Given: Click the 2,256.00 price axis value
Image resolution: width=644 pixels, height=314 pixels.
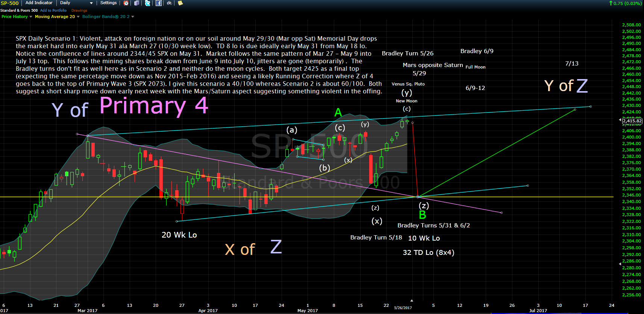Looking at the screenshot, I should 632,295.
